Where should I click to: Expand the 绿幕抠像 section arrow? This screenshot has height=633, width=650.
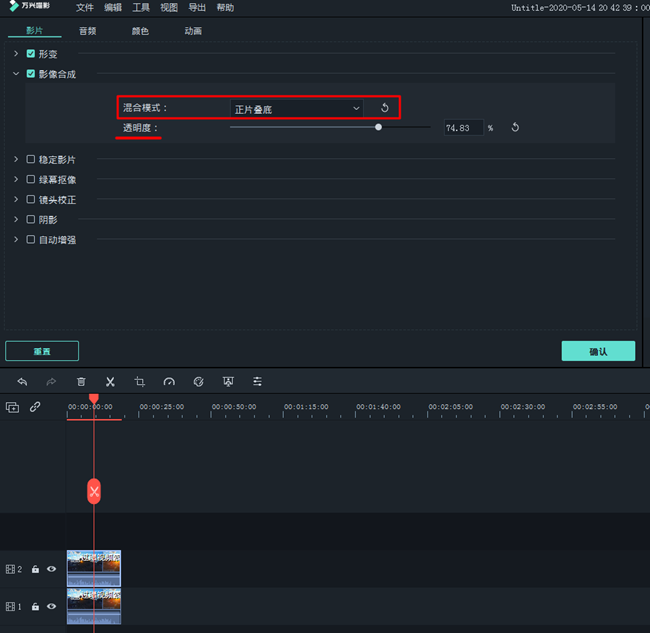16,179
